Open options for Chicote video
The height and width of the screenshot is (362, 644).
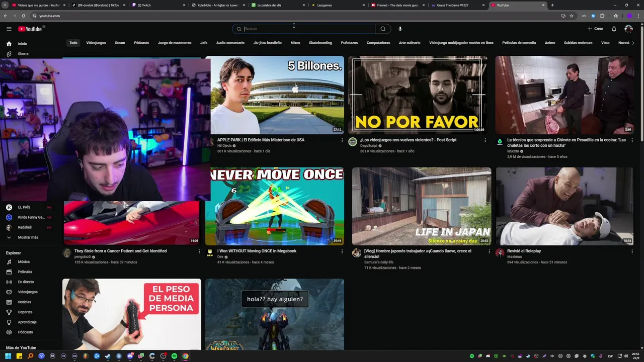[x=632, y=140]
